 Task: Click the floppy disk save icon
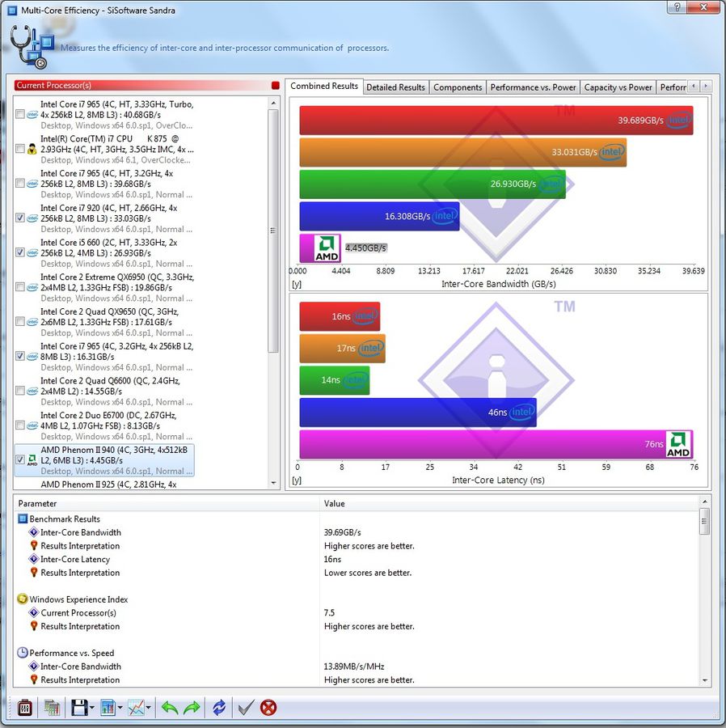click(79, 708)
